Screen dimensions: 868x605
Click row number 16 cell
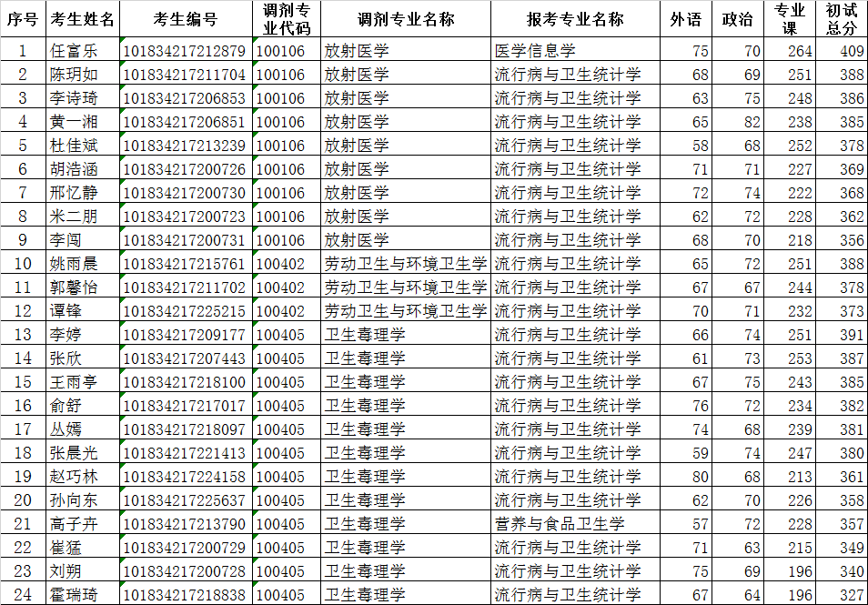point(23,406)
